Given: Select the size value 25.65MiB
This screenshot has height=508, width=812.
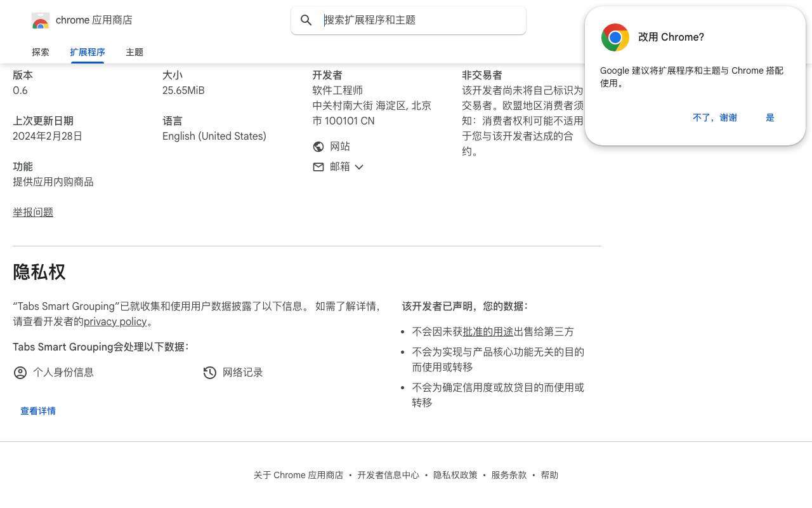Looking at the screenshot, I should pos(183,91).
